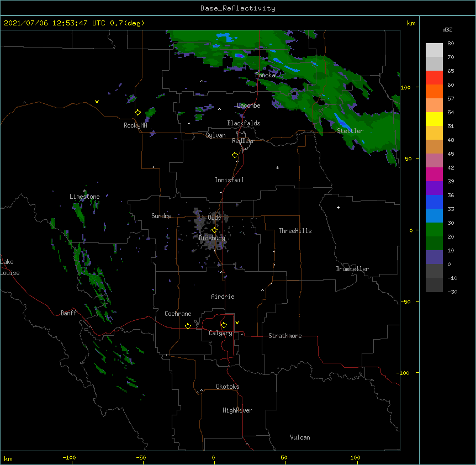
Task: Click the RockyMH label
Action: 135,125
